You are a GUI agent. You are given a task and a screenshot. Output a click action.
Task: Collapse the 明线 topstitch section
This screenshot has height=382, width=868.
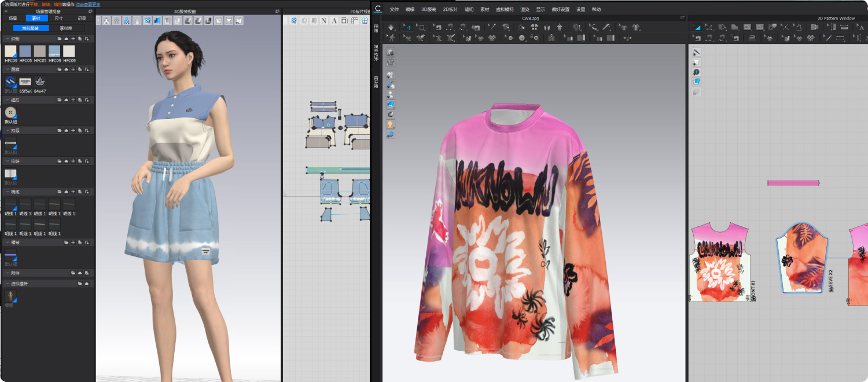(7, 192)
